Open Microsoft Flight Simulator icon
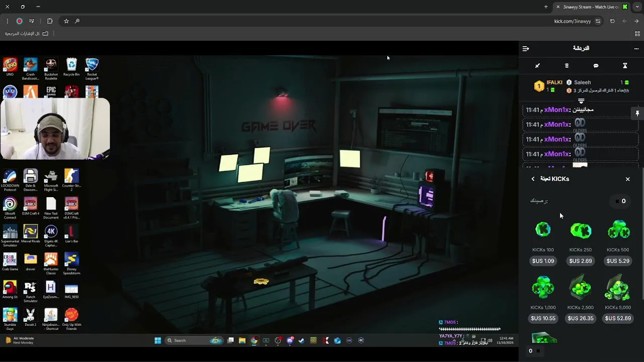This screenshot has height=362, width=644. click(51, 180)
